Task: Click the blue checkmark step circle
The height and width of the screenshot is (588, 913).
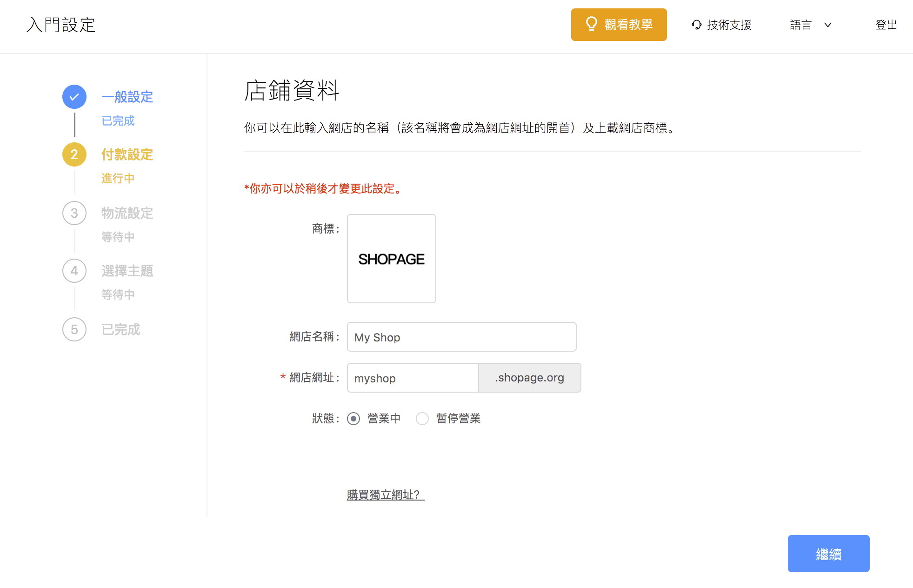Action: (x=74, y=97)
